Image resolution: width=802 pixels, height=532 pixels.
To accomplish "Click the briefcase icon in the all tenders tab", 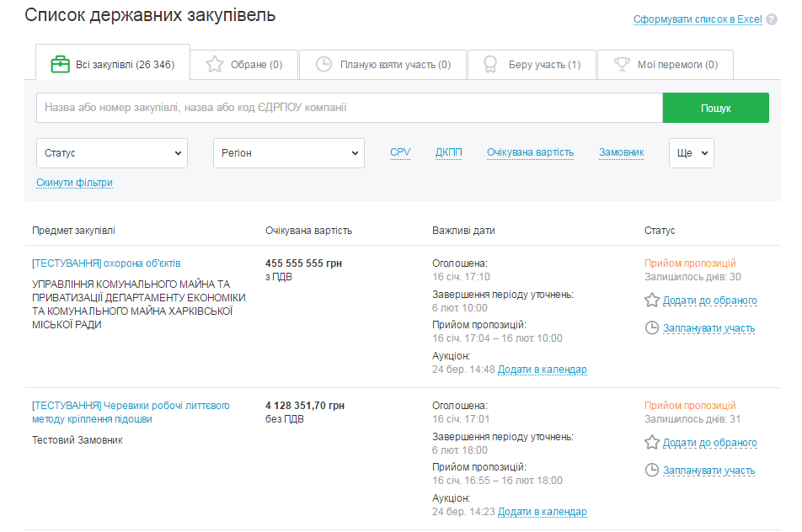I will point(60,65).
